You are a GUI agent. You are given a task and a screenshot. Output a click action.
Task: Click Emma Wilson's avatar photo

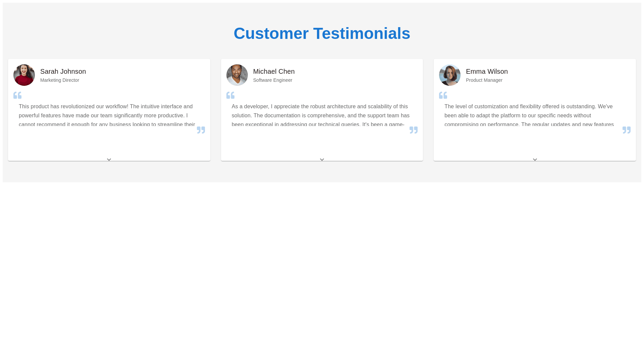pyautogui.click(x=450, y=75)
